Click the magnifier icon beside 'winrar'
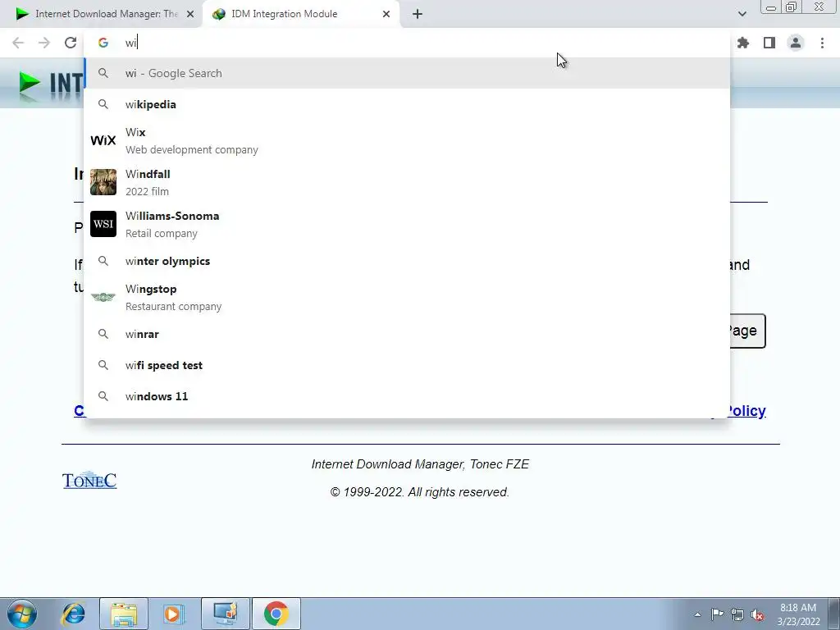 103,334
